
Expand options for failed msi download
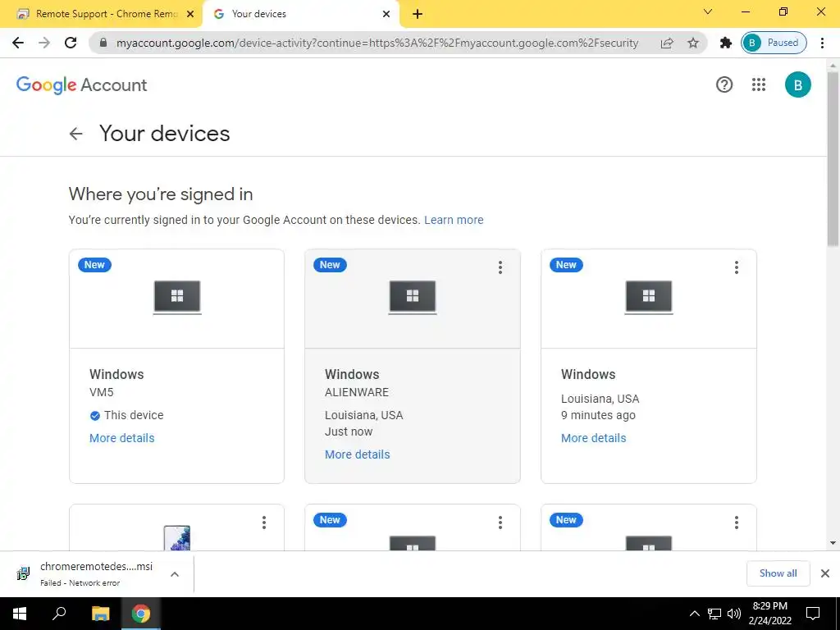click(x=175, y=574)
